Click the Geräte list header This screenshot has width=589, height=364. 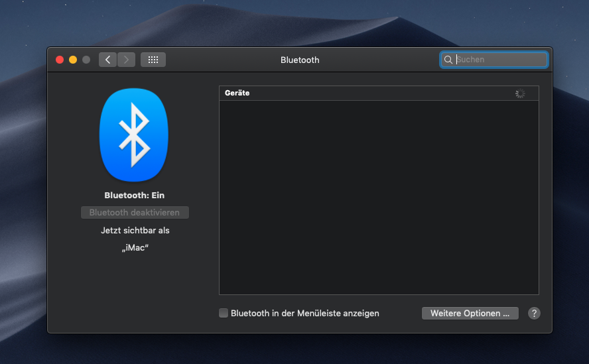(x=379, y=93)
